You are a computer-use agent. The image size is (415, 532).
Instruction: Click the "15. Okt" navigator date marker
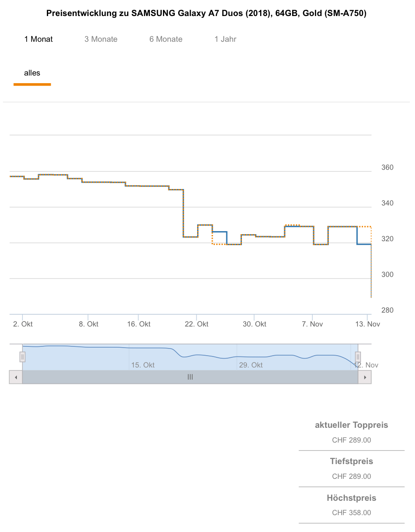point(143,365)
